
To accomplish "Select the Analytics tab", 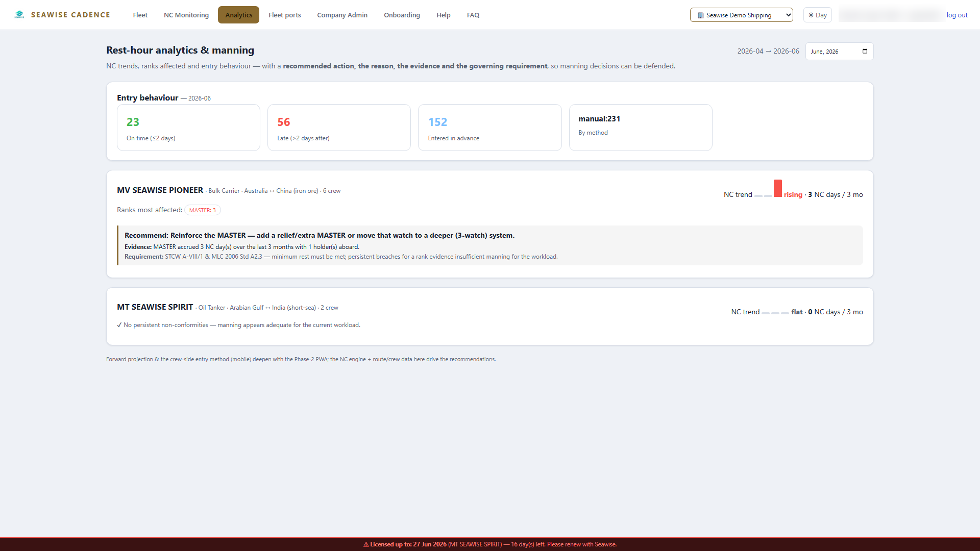I will click(x=238, y=15).
